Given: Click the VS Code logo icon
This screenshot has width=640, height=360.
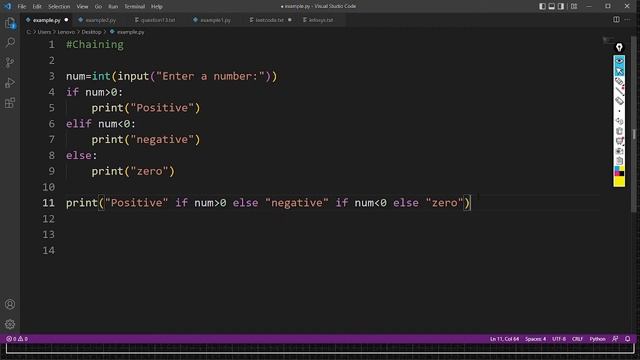Looking at the screenshot, I should tap(7, 6).
